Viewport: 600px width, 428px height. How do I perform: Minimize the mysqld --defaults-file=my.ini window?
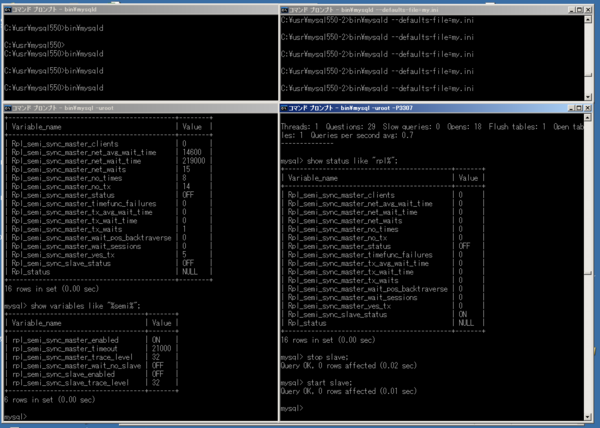[571, 10]
